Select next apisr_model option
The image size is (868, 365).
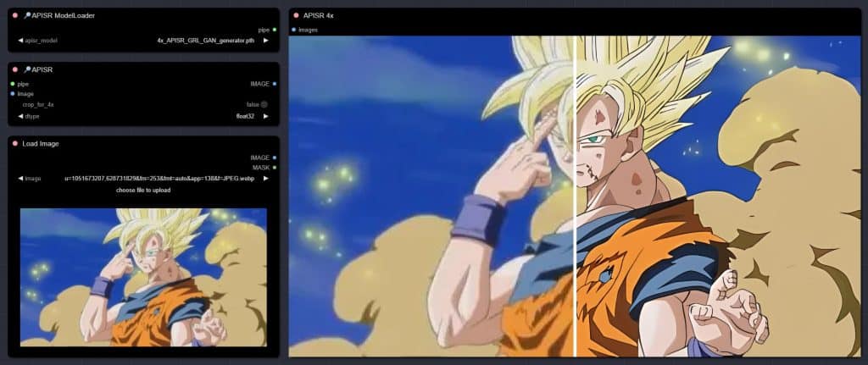tap(265, 41)
